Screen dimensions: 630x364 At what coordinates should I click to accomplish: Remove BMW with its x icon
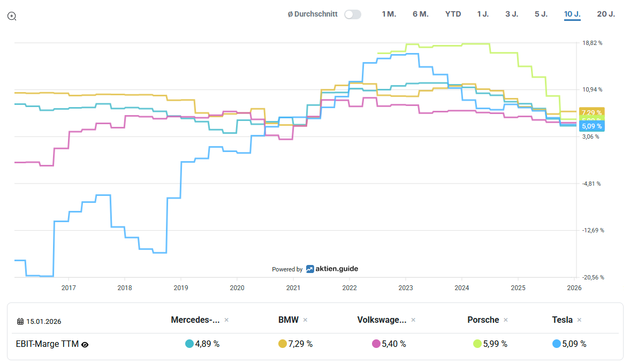click(x=305, y=320)
